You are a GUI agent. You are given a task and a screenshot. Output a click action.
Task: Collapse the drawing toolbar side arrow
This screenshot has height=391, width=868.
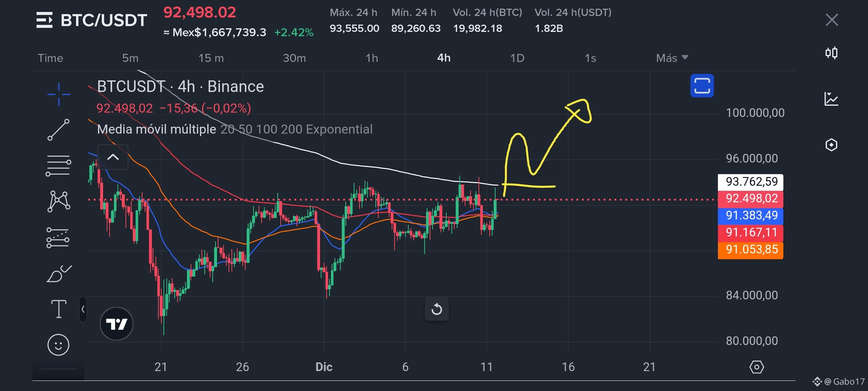coord(83,310)
